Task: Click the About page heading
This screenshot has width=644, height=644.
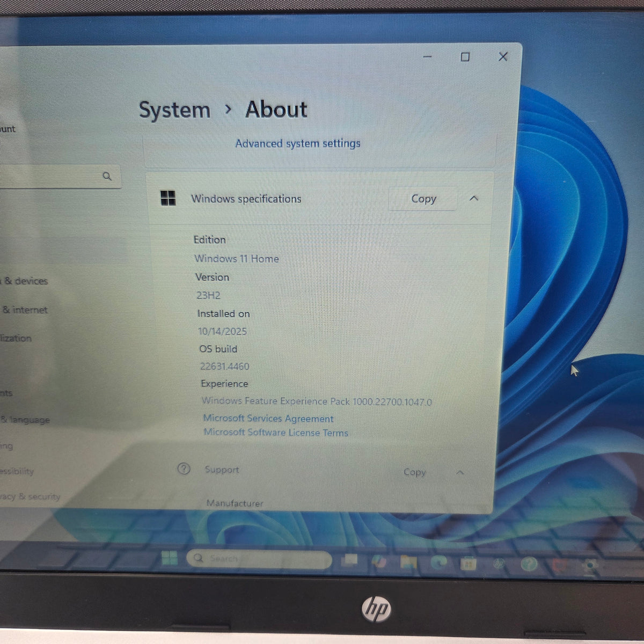Action: point(276,109)
